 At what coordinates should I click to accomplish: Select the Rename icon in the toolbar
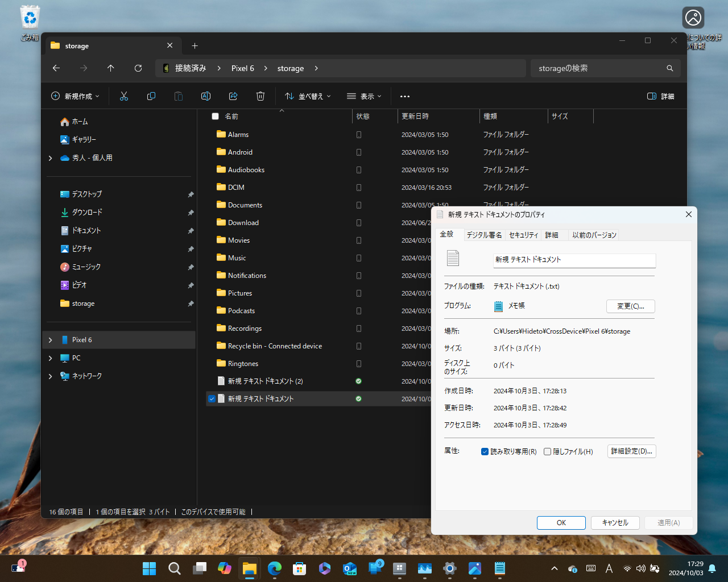tap(206, 96)
